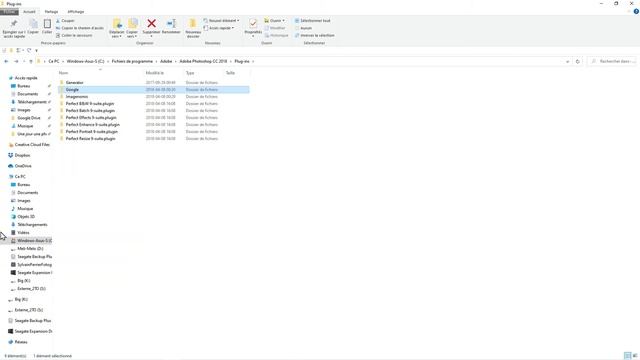Switch to the Partage tab
The width and height of the screenshot is (640, 360).
click(51, 12)
